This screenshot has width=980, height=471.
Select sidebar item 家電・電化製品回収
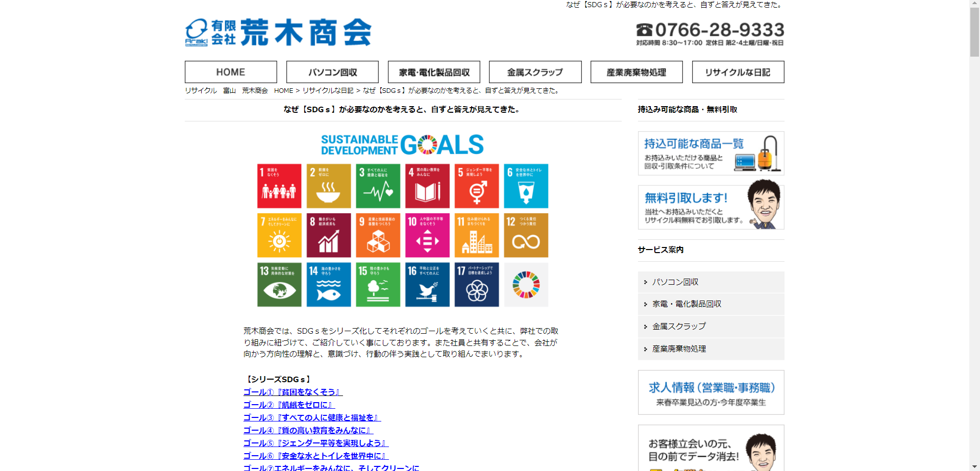point(711,304)
